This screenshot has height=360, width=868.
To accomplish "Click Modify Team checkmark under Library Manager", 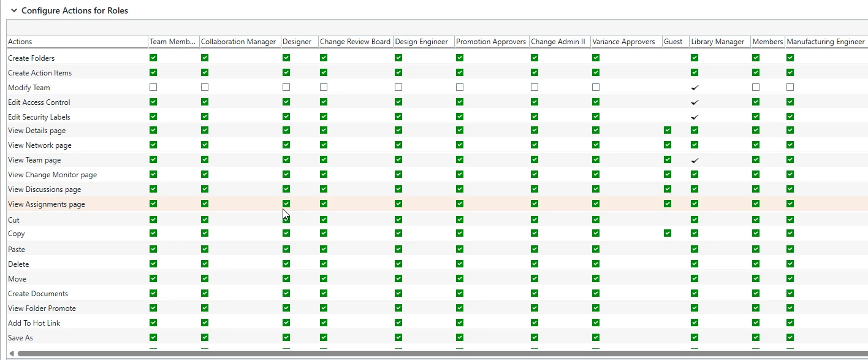I will [695, 88].
